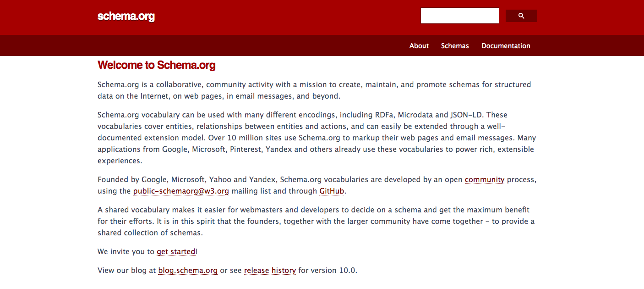Follow the community link
This screenshot has height=289, width=644.
pyautogui.click(x=485, y=180)
